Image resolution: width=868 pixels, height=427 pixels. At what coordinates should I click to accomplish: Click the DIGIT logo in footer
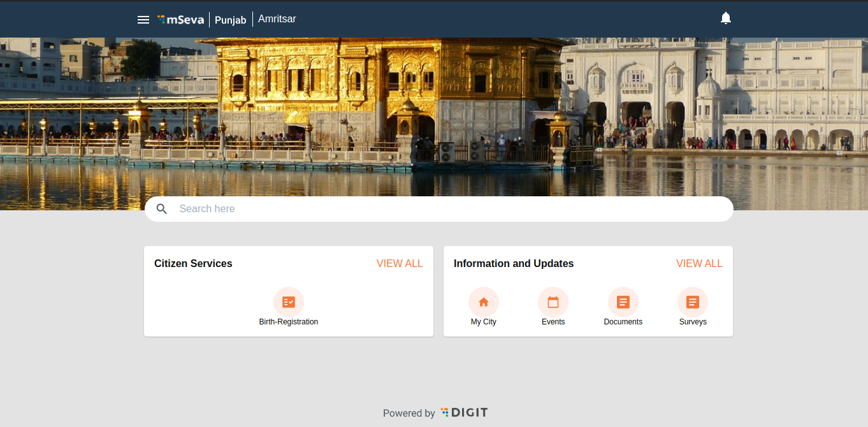[x=464, y=413]
